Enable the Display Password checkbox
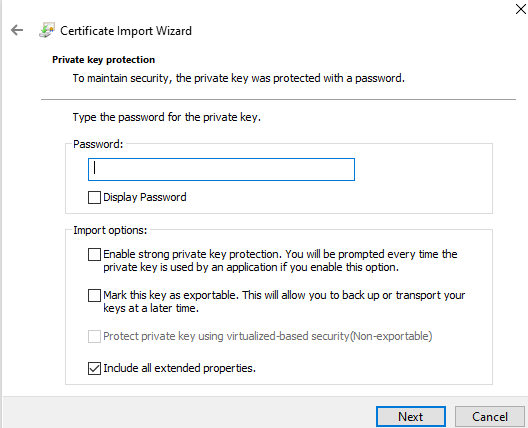This screenshot has height=428, width=528. [x=94, y=197]
